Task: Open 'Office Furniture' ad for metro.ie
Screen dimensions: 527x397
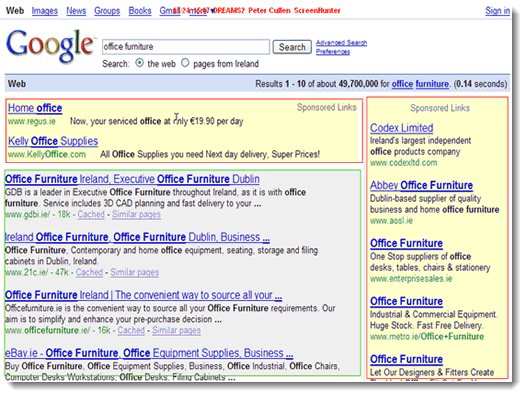Action: pyautogui.click(x=406, y=301)
